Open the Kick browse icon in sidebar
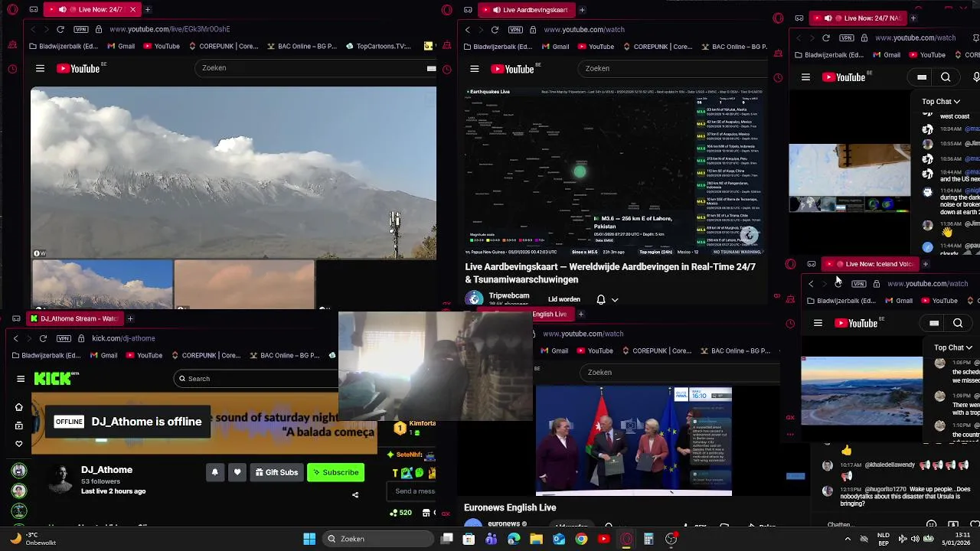Image resolution: width=980 pixels, height=551 pixels. coord(19,425)
